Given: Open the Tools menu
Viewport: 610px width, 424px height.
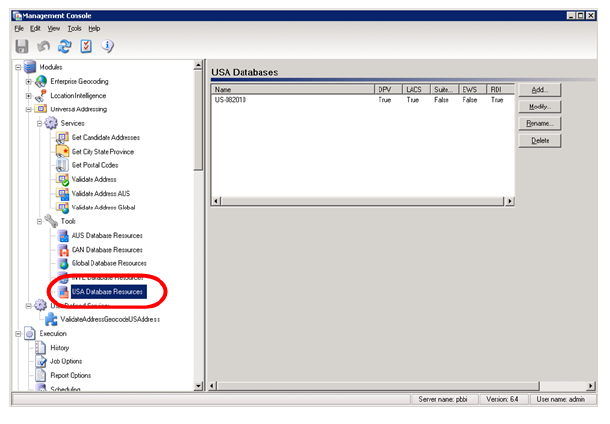Looking at the screenshot, I should click(74, 28).
